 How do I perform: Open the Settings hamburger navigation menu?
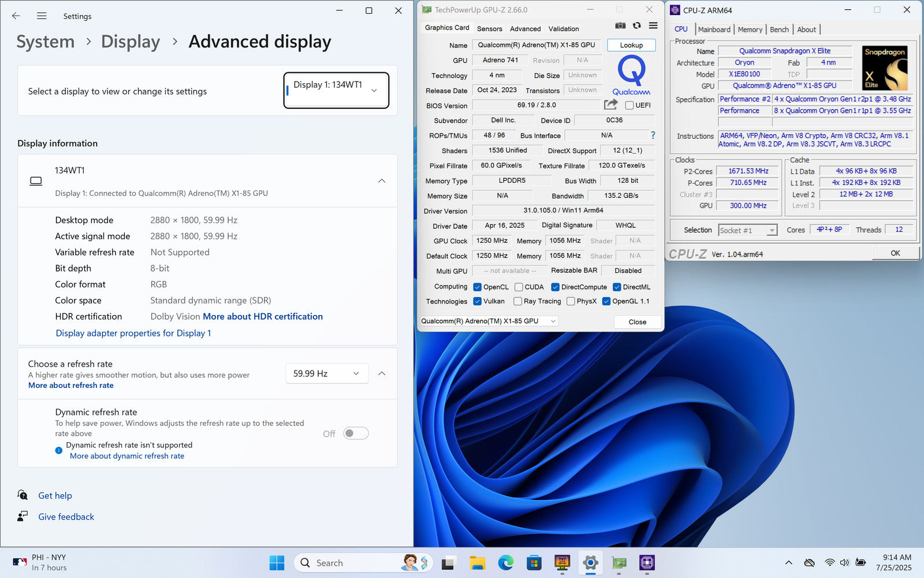click(42, 16)
